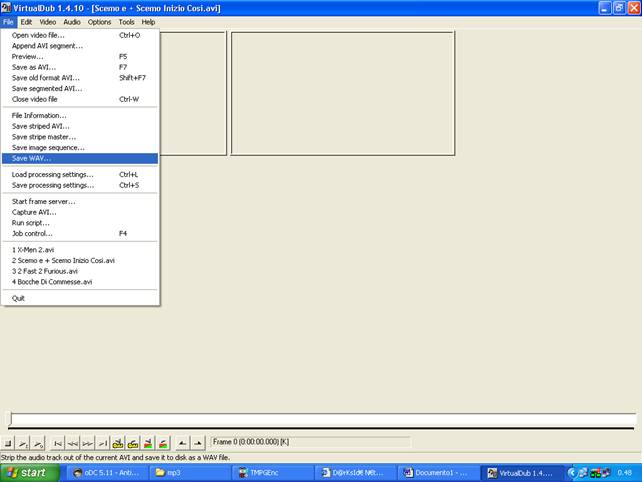This screenshot has width=642, height=482.
Task: Click the Stop playback button
Action: pos(8,443)
